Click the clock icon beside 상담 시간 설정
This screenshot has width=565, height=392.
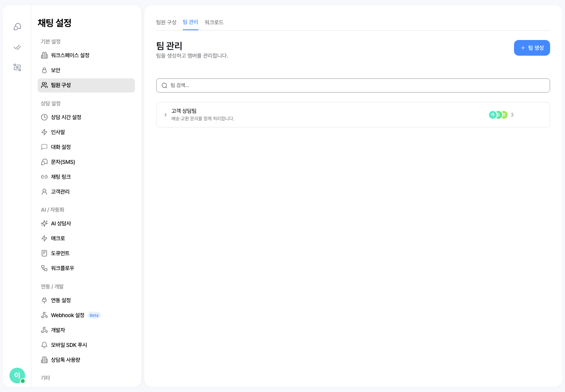pyautogui.click(x=44, y=117)
